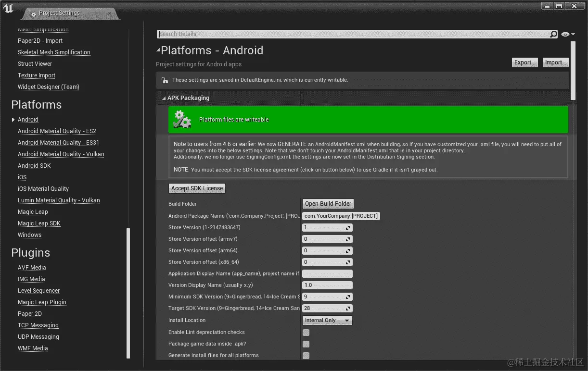Open Texture Import settings
The width and height of the screenshot is (588, 371).
coord(37,75)
